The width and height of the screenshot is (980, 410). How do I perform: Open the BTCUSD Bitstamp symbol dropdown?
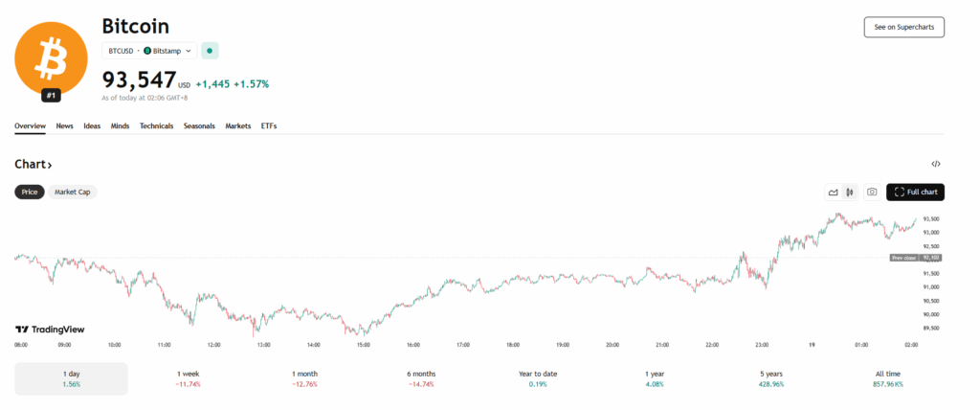[x=149, y=50]
